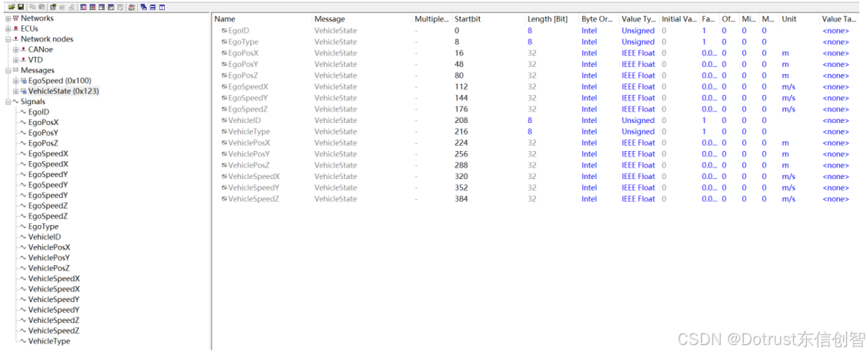This screenshot has height=353, width=868.
Task: Select the EgoID row in signal table
Action: click(536, 31)
